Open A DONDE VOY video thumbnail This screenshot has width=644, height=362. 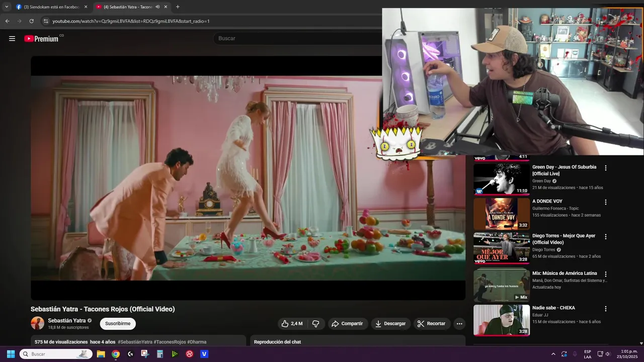coord(502,214)
